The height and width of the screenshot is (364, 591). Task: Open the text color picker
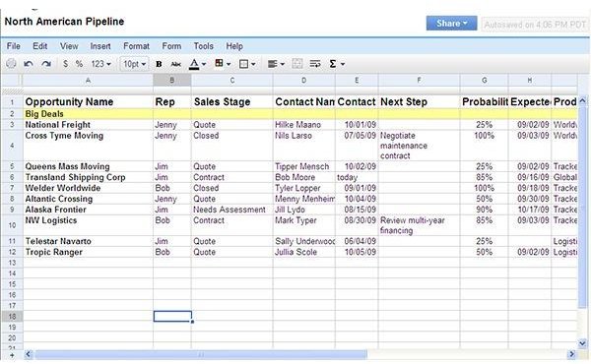197,64
